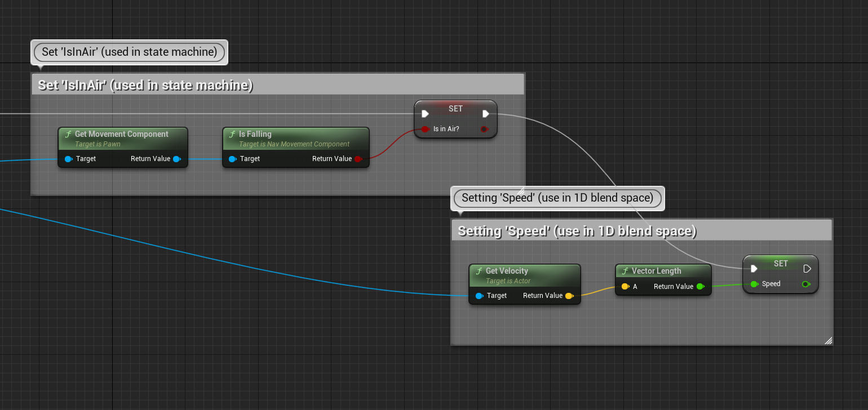Viewport: 868px width, 410px height.
Task: Click the Speed SET node input exec pin
Action: 754,269
